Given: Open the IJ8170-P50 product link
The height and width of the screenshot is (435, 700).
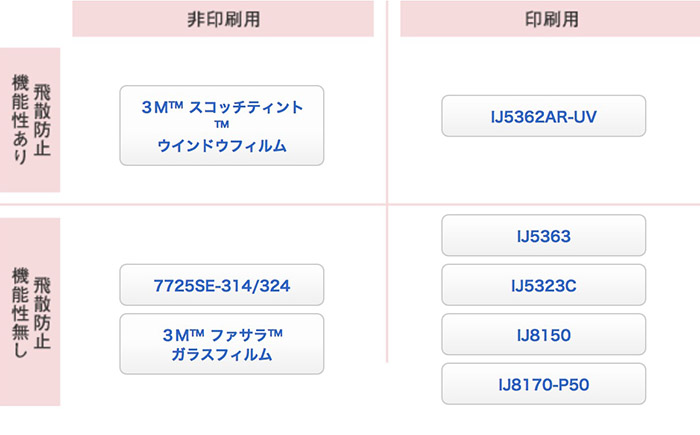Looking at the screenshot, I should (x=543, y=384).
